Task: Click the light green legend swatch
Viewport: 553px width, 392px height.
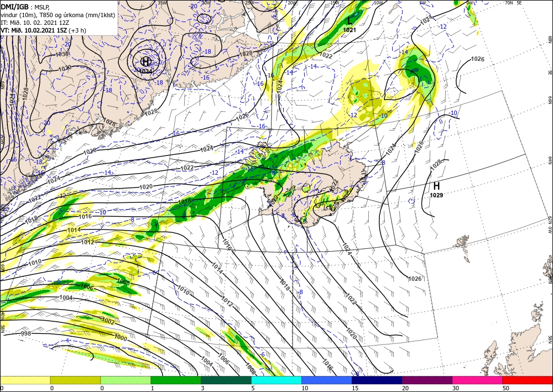Action: pos(126,380)
